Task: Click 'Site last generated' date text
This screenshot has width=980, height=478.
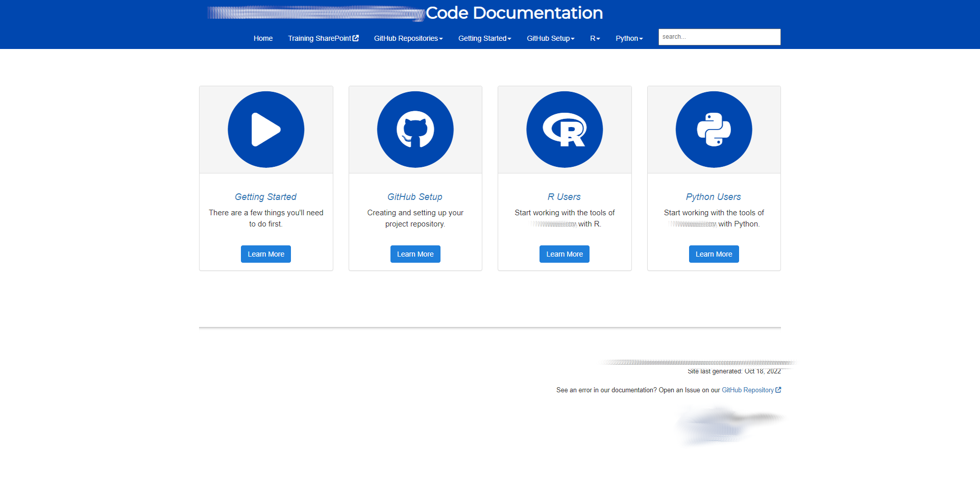Action: pos(734,371)
